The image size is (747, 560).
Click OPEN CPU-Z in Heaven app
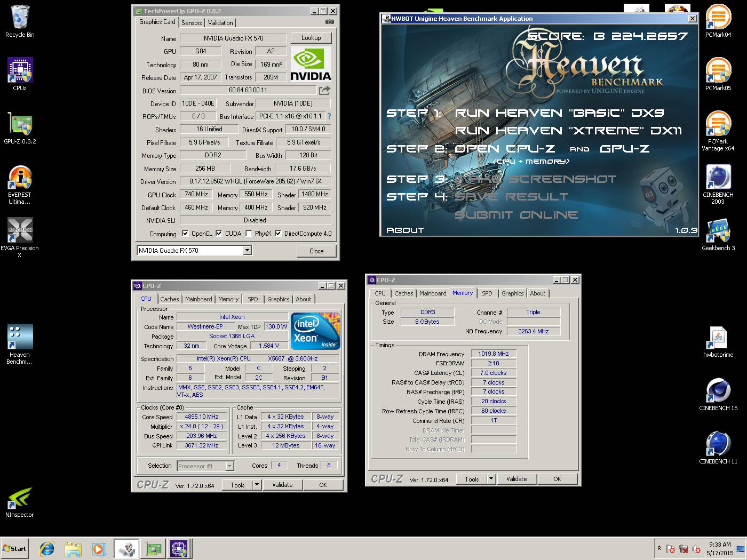pos(505,149)
